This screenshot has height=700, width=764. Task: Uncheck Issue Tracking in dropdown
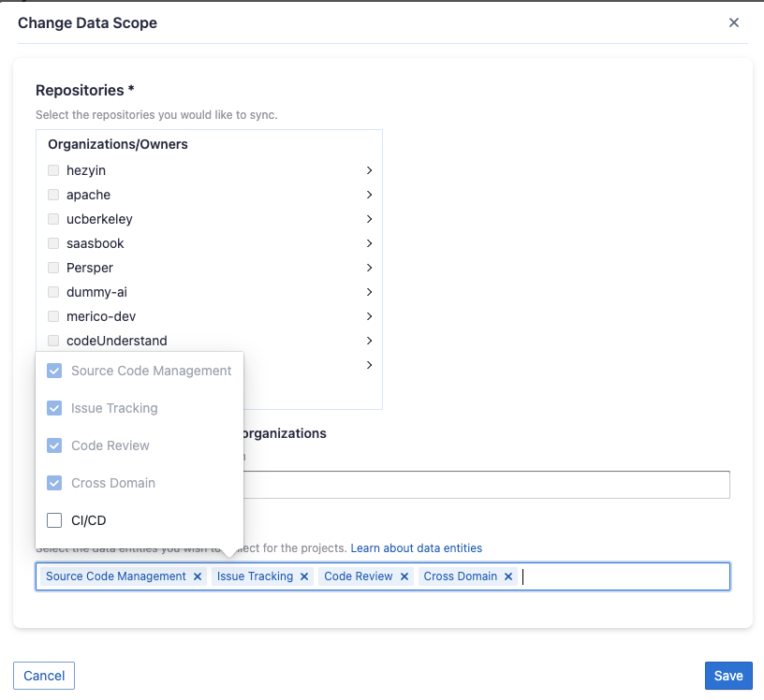[54, 408]
